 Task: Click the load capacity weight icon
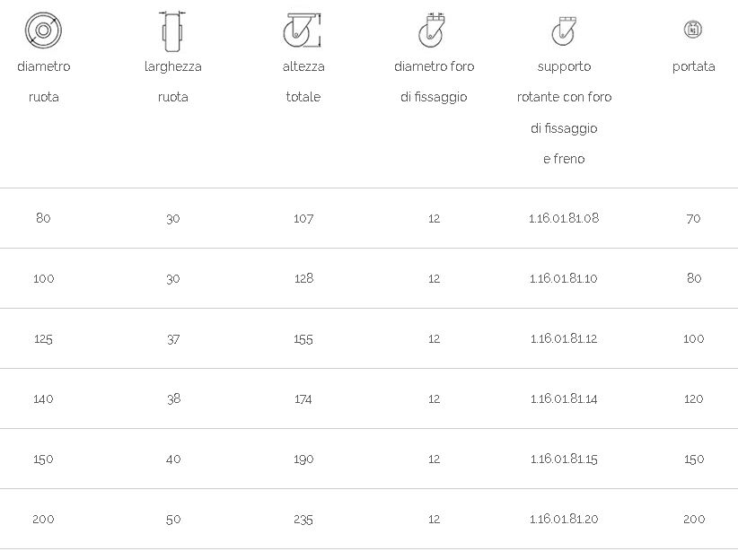click(693, 30)
